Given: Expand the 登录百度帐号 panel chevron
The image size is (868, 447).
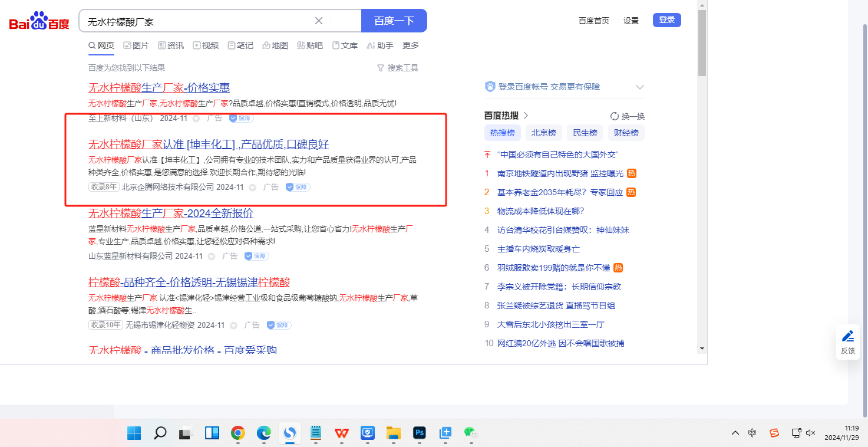Looking at the screenshot, I should 640,87.
